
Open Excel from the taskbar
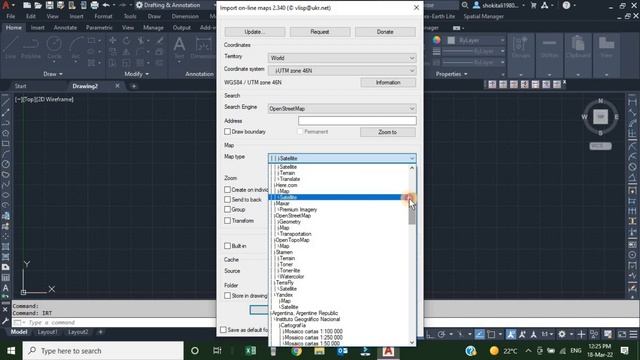(251, 351)
